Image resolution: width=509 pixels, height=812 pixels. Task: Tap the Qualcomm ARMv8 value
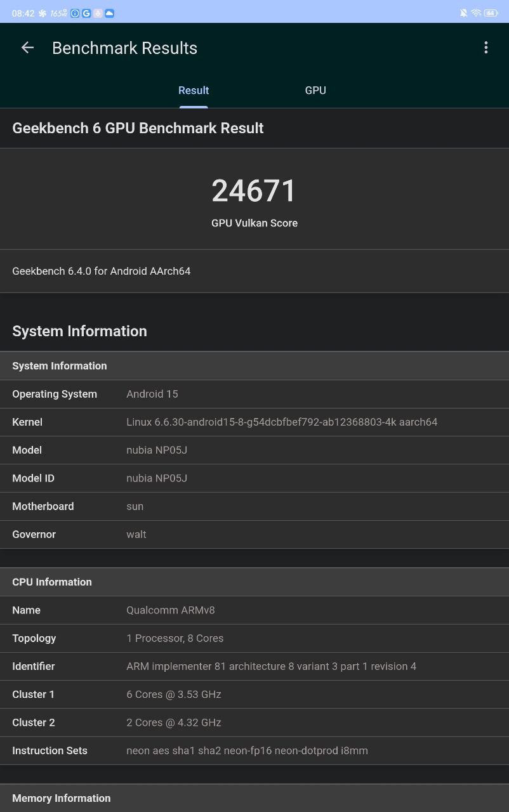pyautogui.click(x=171, y=610)
